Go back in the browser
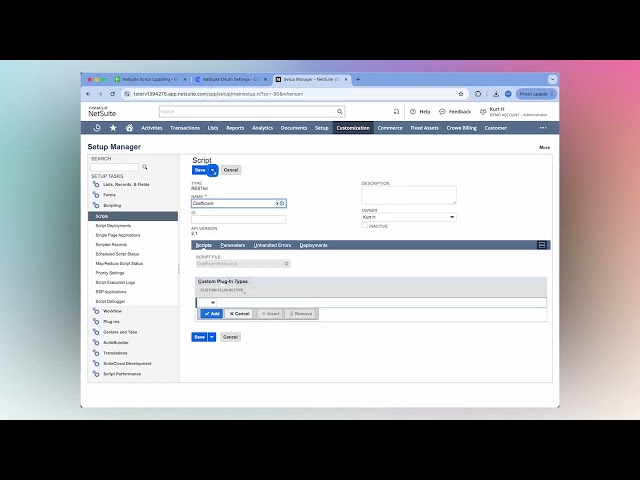This screenshot has width=640, height=480. coord(89,94)
